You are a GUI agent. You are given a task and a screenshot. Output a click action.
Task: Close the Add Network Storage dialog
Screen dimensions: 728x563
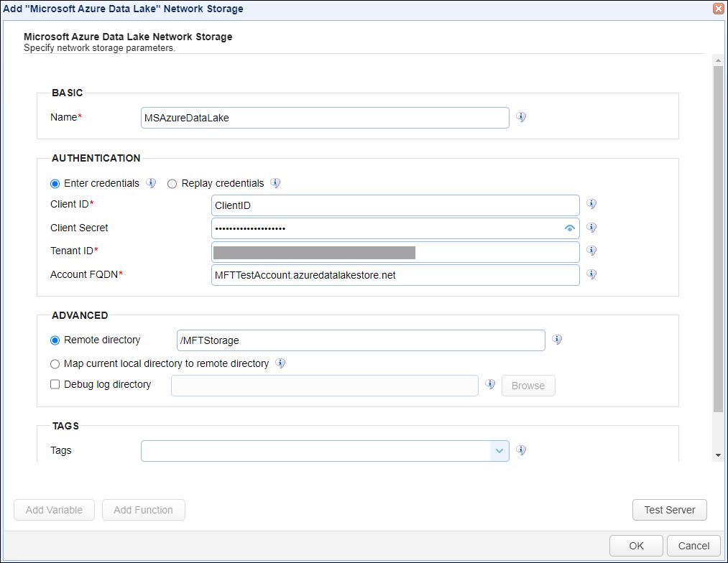point(718,9)
